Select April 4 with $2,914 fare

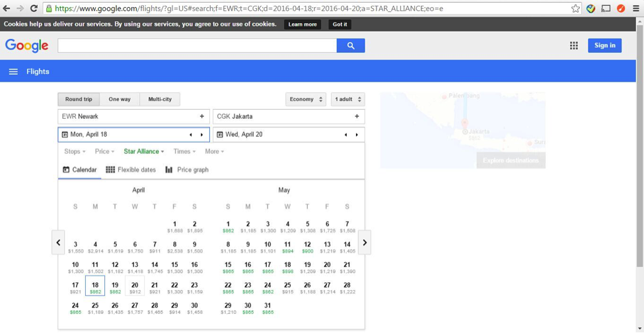click(x=95, y=246)
